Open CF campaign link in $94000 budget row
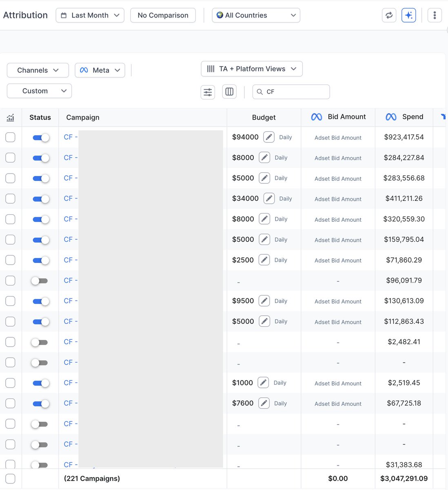The height and width of the screenshot is (490, 448). pos(71,137)
